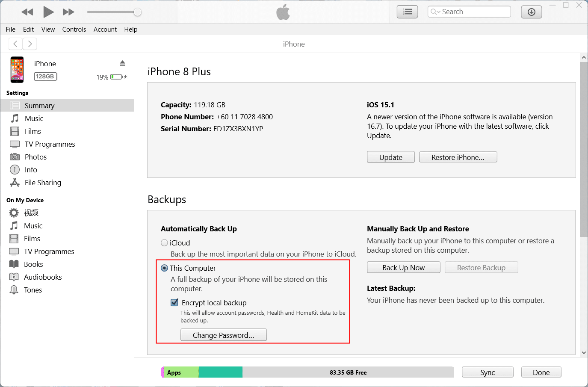The height and width of the screenshot is (387, 588).
Task: Click the Done button
Action: coord(541,372)
